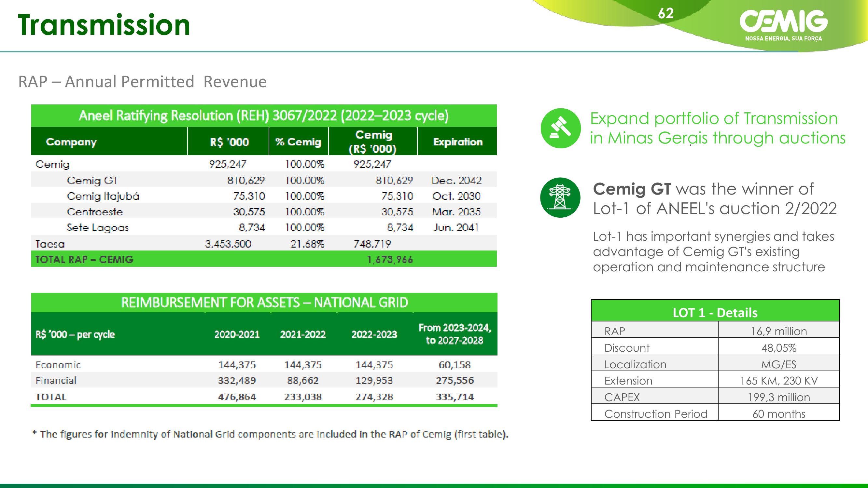Click Taesa's Cemig value 748,719

(x=372, y=244)
